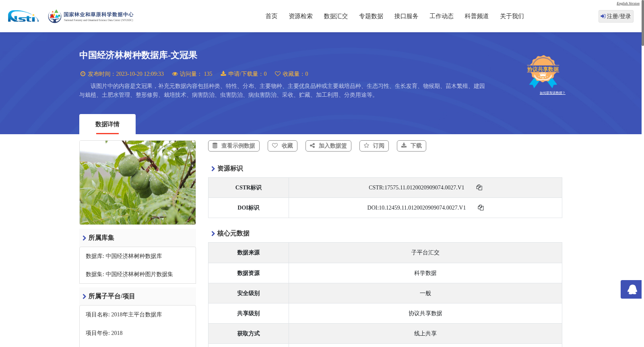Select 接口服务 in the navigation bar
Image resolution: width=644 pixels, height=347 pixels.
click(406, 16)
